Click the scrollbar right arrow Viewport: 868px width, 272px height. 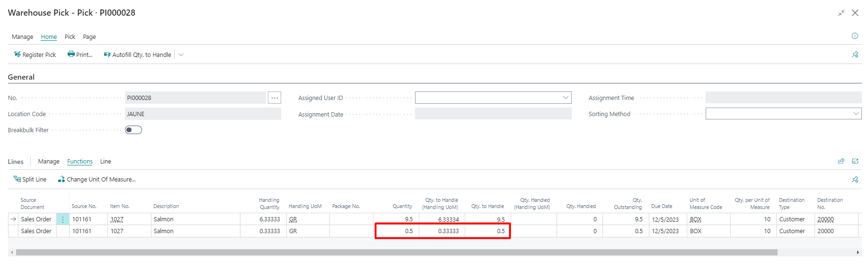(858, 253)
